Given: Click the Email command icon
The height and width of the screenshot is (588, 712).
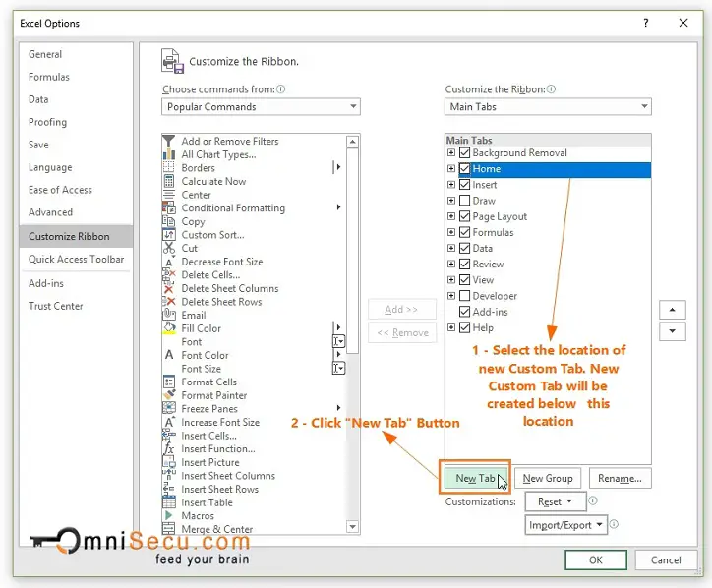Looking at the screenshot, I should [x=168, y=315].
